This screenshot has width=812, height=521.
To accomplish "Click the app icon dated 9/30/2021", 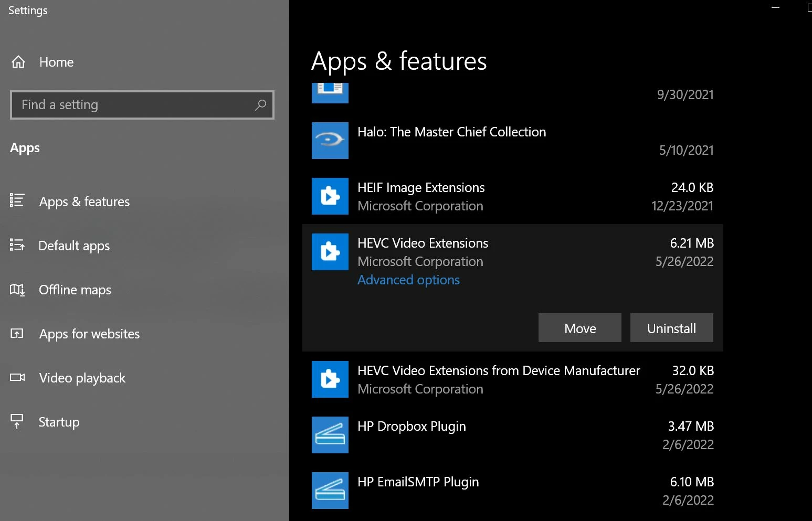I will point(330,93).
